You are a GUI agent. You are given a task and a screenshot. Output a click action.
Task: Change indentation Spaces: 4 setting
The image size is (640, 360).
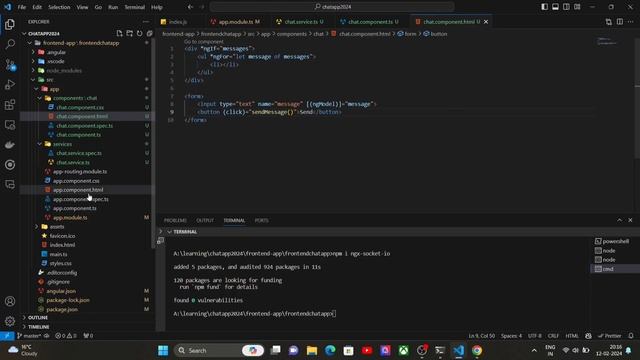coord(511,336)
